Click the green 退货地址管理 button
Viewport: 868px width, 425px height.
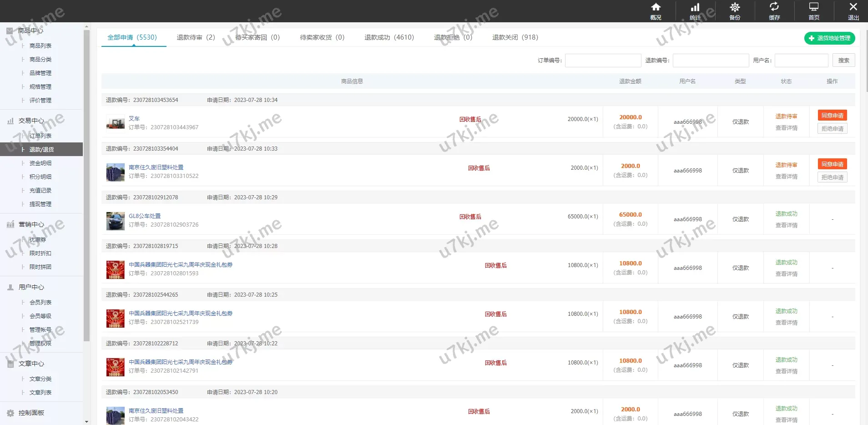tap(829, 38)
